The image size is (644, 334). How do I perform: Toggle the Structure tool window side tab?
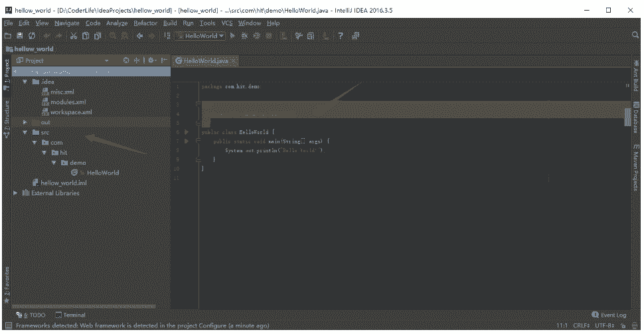coord(7,120)
